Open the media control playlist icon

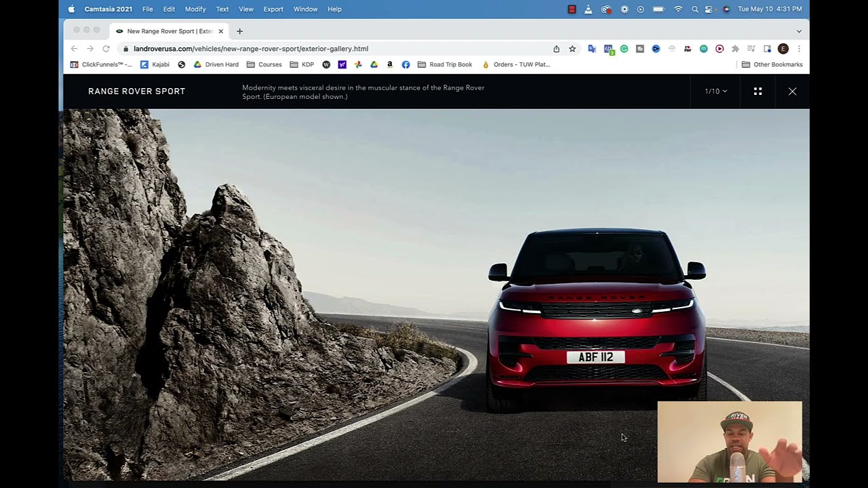(751, 49)
